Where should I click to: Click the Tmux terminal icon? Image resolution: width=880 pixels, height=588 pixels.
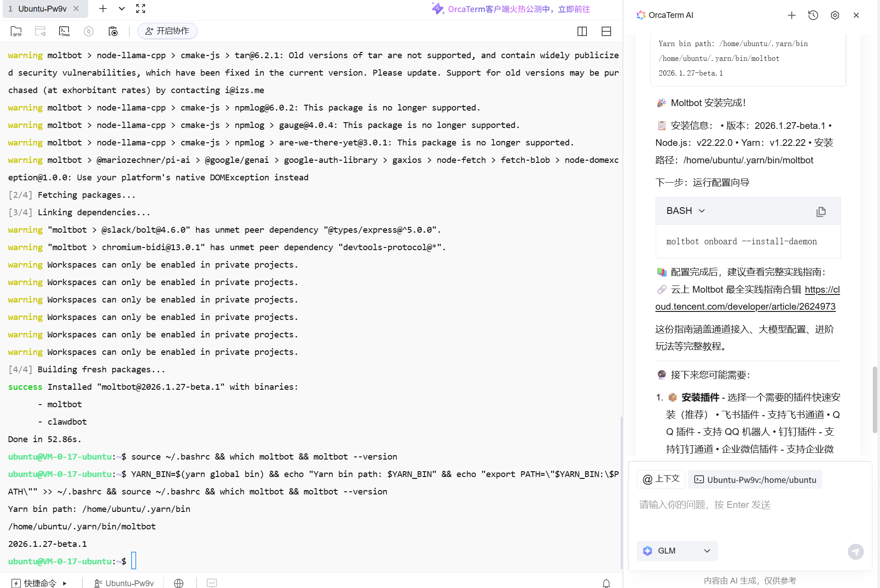coord(64,31)
